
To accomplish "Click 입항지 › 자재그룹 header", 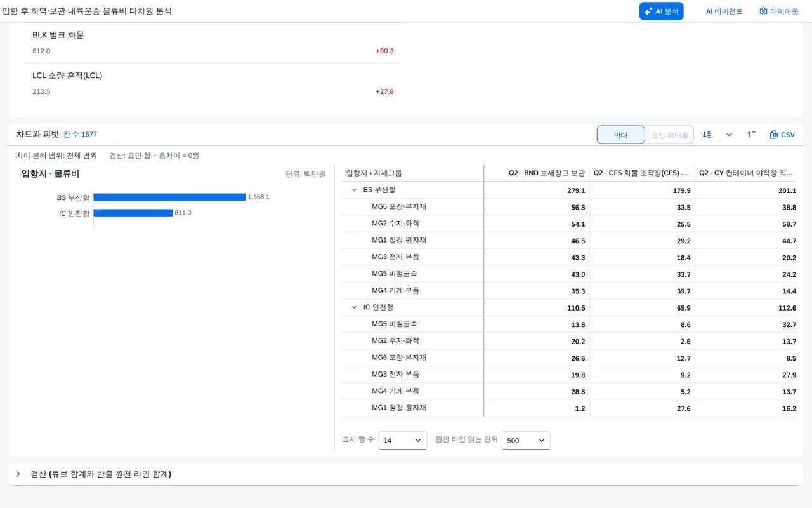I will coord(412,173).
